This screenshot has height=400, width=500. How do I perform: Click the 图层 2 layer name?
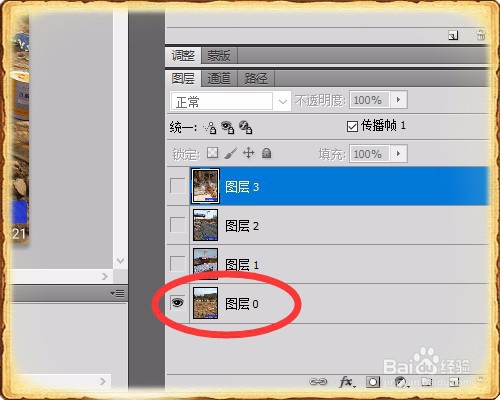point(242,226)
